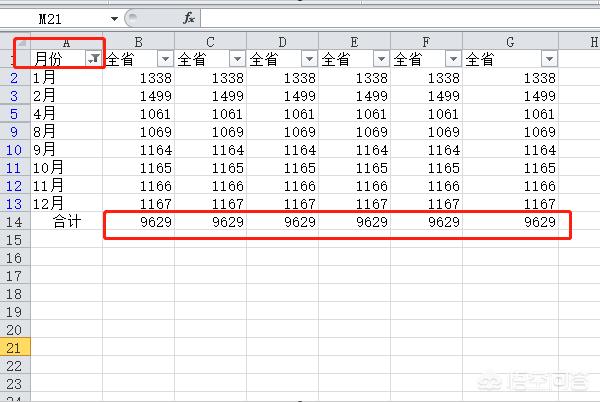The width and height of the screenshot is (600, 402).
Task: Open filter dropdown in column G header cell
Action: [548, 60]
